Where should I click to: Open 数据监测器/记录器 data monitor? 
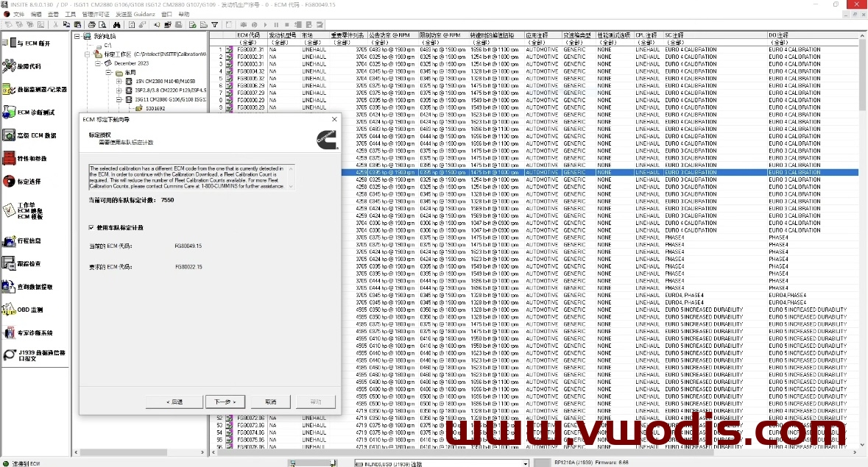[x=35, y=90]
